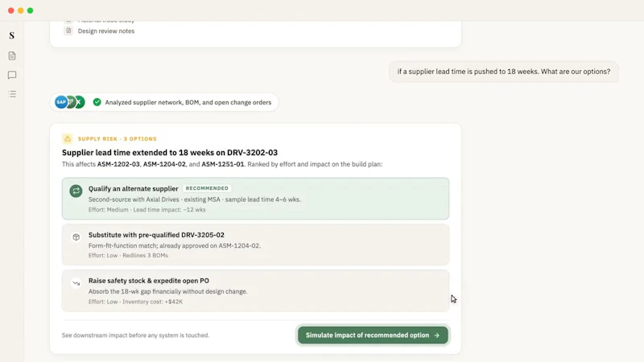The width and height of the screenshot is (644, 362).
Task: Maximize window with green traffic light button
Action: coord(30,10)
